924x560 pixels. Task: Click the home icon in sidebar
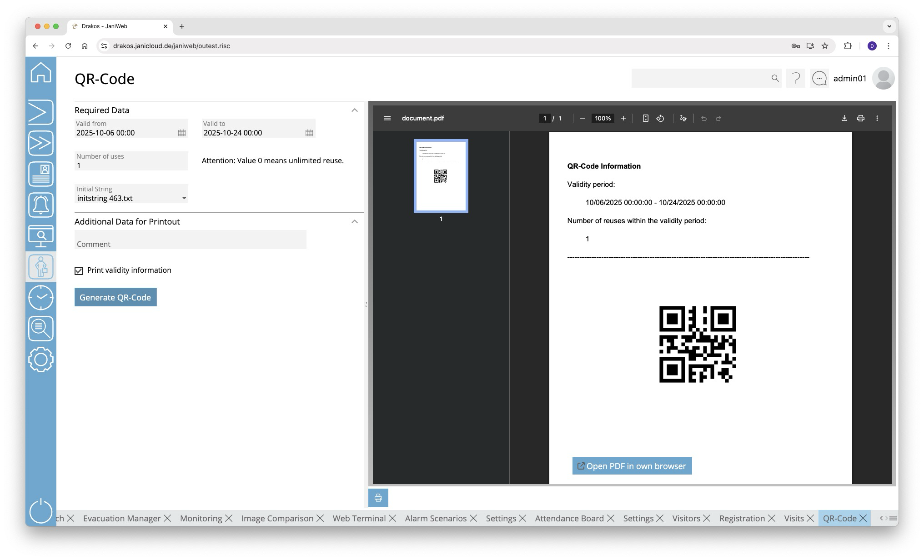[41, 73]
